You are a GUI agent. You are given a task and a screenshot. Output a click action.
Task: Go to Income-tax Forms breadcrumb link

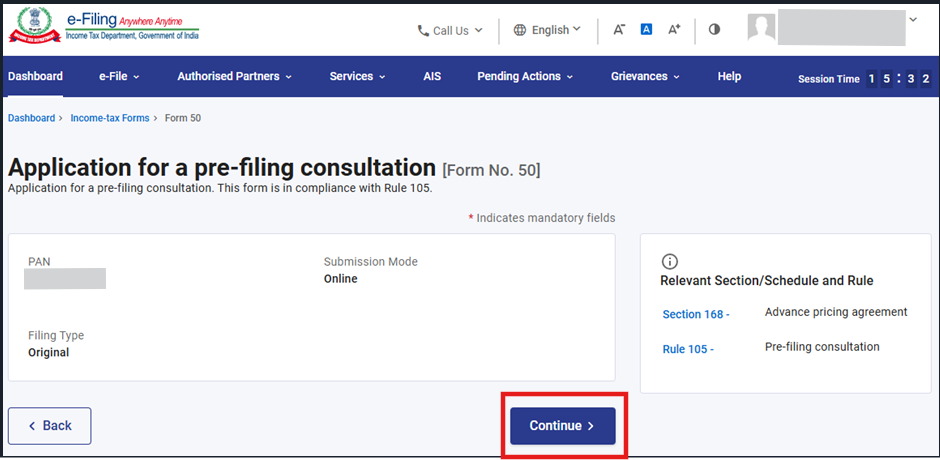pyautogui.click(x=110, y=118)
